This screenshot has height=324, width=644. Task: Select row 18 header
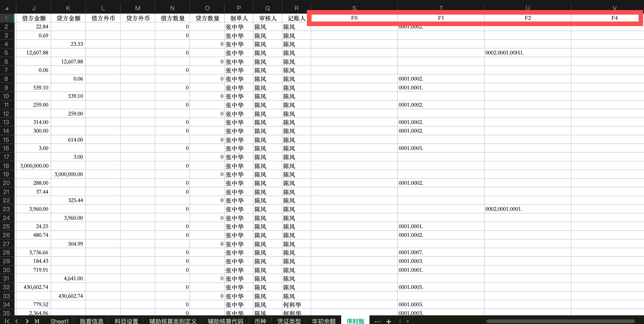pos(6,166)
